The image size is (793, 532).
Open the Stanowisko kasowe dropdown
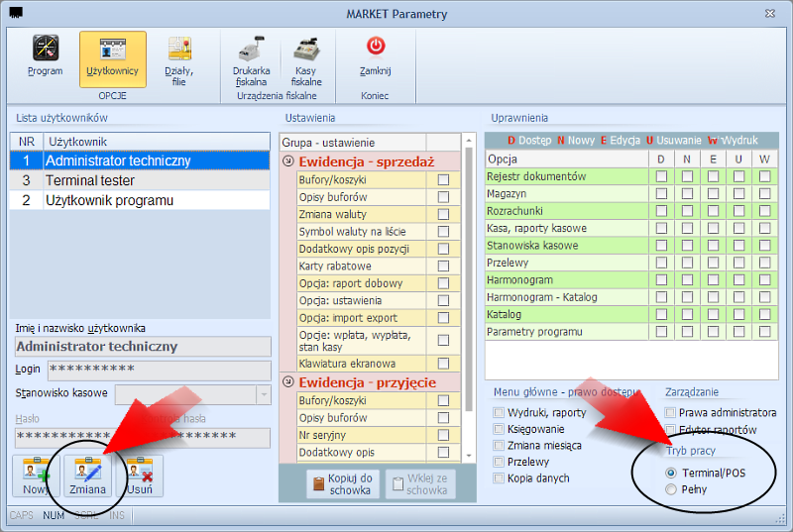264,394
